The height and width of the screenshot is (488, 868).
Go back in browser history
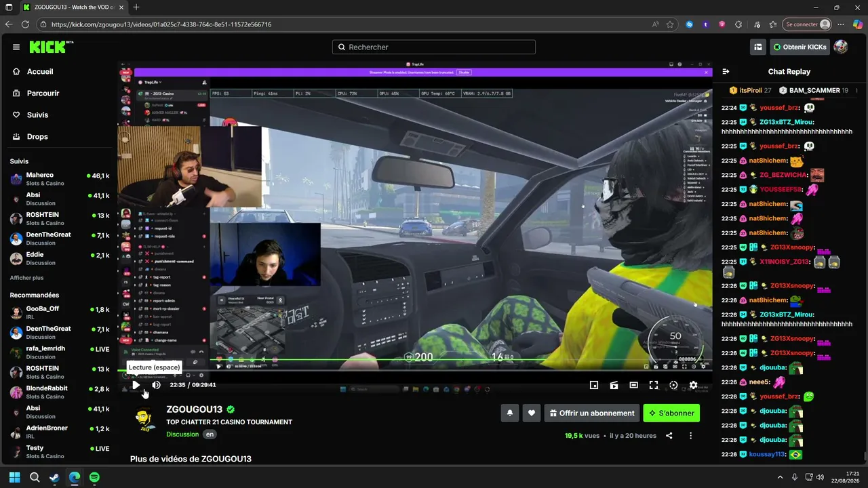point(9,24)
